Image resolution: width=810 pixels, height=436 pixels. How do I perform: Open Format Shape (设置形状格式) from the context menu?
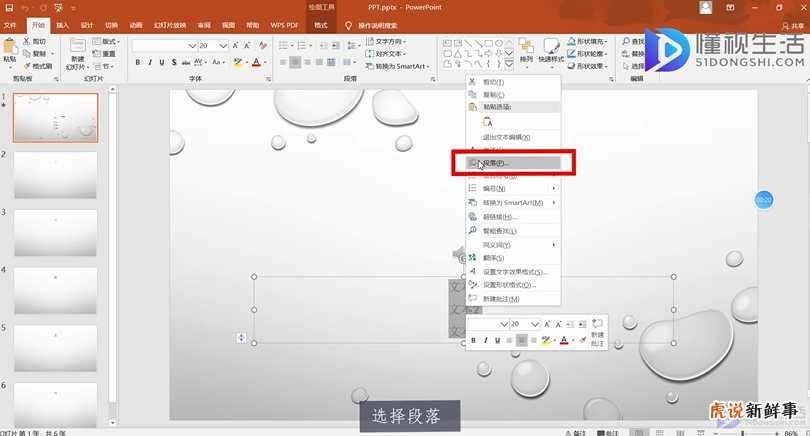(509, 285)
